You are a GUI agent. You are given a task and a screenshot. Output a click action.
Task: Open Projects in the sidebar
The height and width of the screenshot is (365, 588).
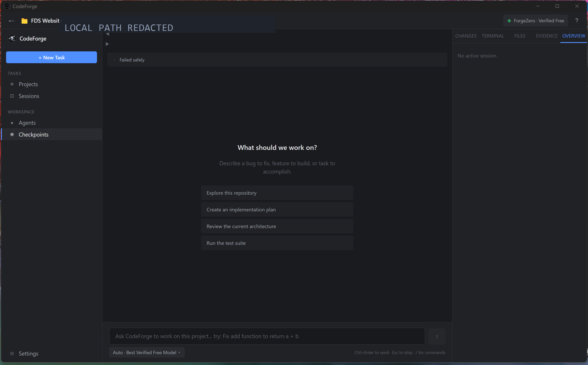point(51,84)
